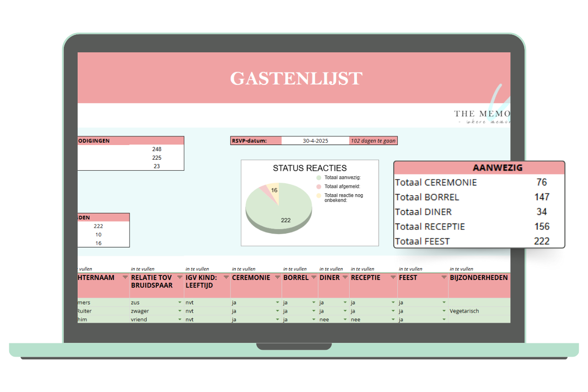Click the "102 dagen te gaan" cell
The image size is (588, 392).
point(373,141)
